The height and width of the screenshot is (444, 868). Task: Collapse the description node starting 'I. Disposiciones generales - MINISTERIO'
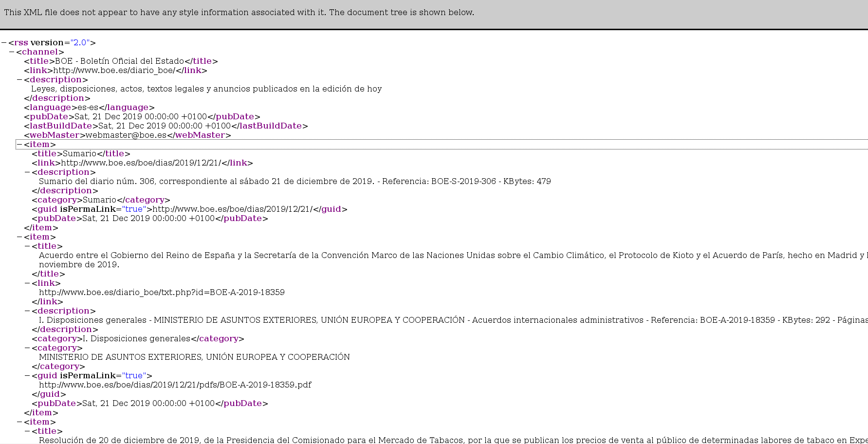(27, 311)
